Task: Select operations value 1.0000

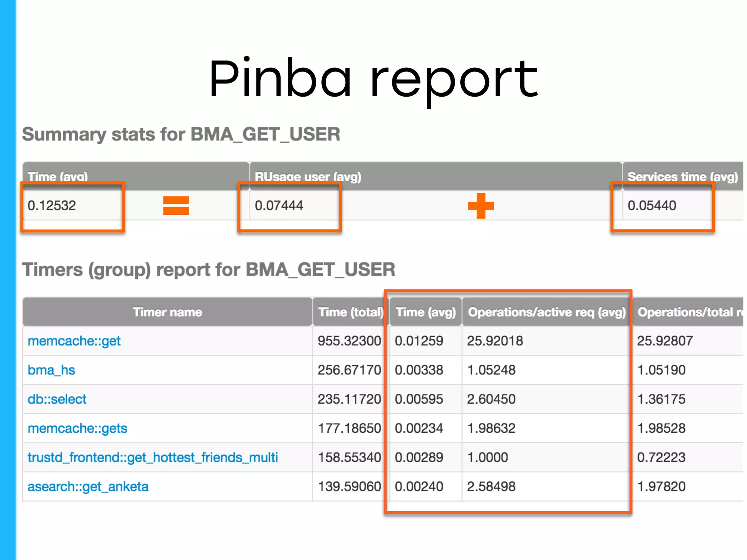Action: tap(488, 458)
